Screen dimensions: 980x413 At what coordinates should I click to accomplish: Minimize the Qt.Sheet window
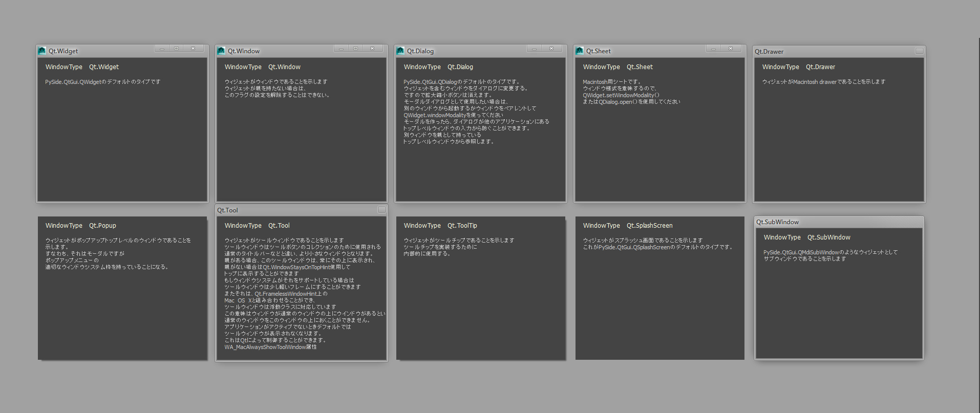pos(713,49)
